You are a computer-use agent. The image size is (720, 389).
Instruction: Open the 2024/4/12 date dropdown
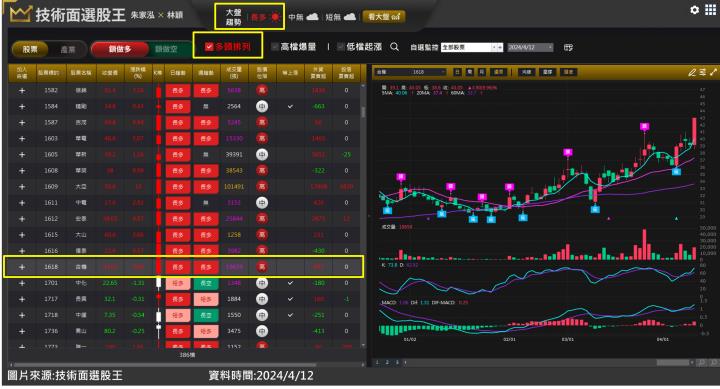530,47
